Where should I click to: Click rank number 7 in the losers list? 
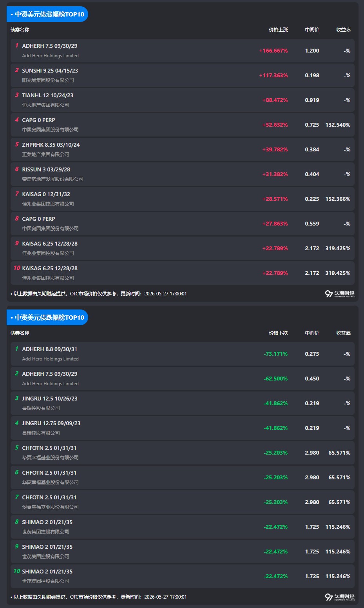tap(17, 497)
